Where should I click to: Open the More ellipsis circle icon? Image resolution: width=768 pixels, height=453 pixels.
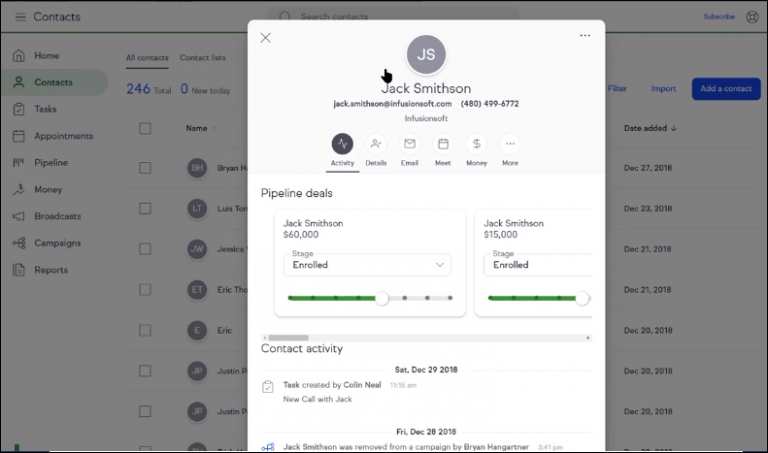510,144
